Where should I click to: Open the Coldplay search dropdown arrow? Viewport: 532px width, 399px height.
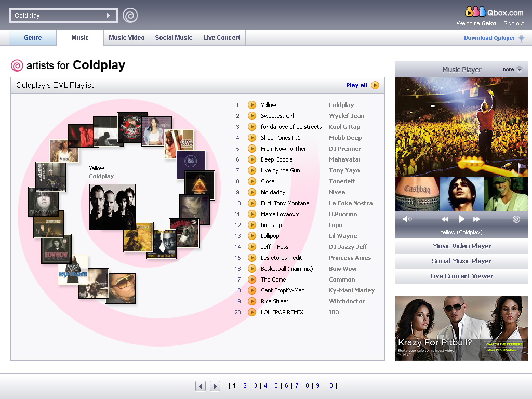pos(108,16)
